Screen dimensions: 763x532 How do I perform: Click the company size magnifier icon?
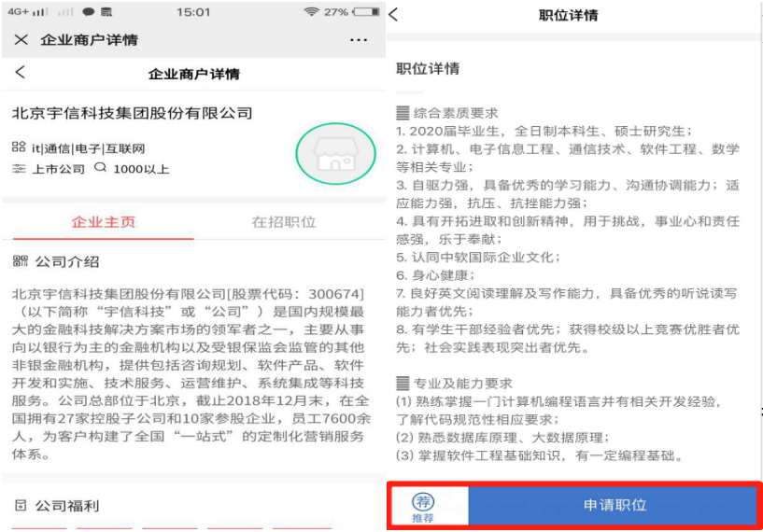pos(100,168)
